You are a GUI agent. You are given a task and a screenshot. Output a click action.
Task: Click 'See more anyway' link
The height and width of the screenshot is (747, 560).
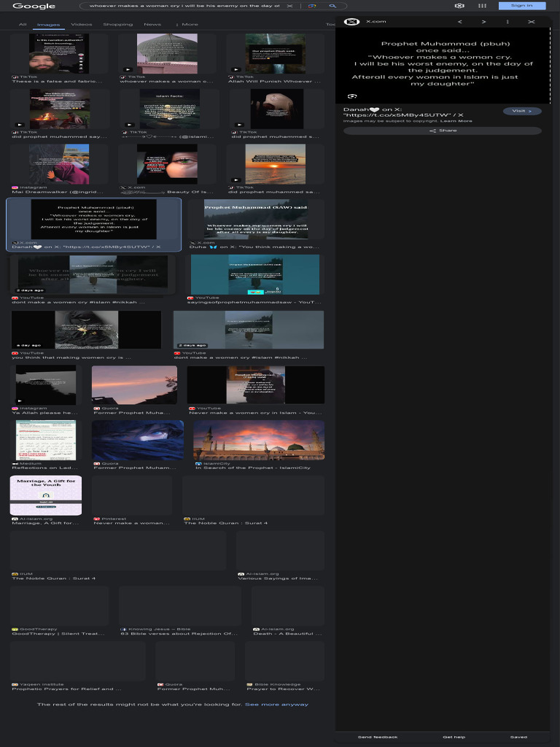pyautogui.click(x=276, y=704)
